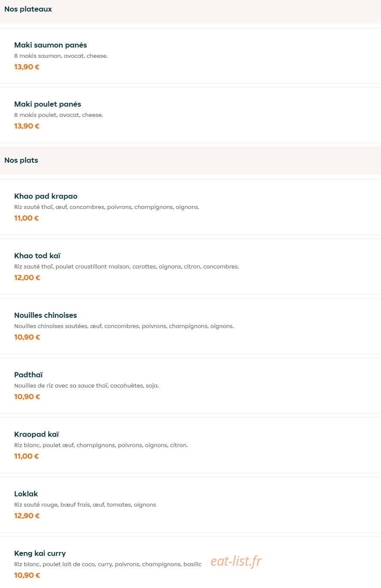Select the Loklak dish

click(x=190, y=504)
